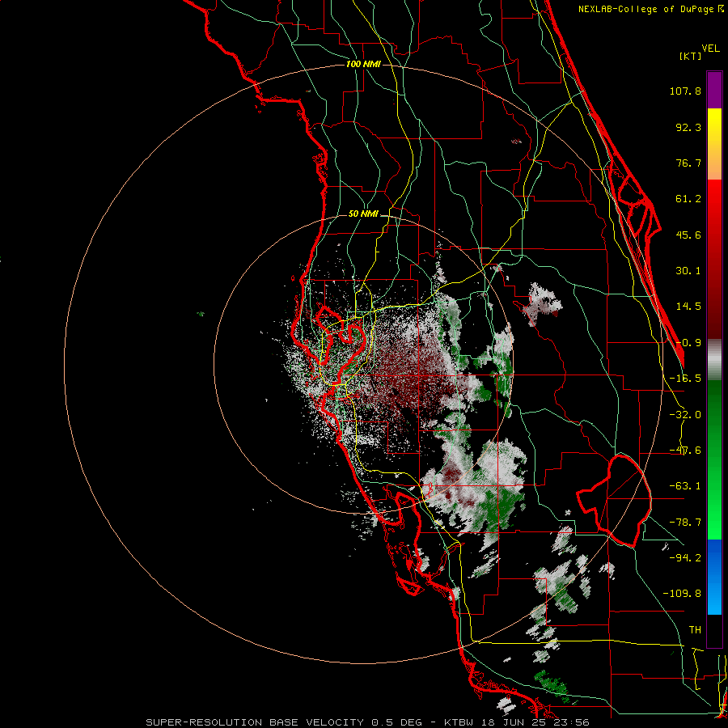Select the 14.5 value on velocity scale
728x728 pixels.
(x=688, y=307)
